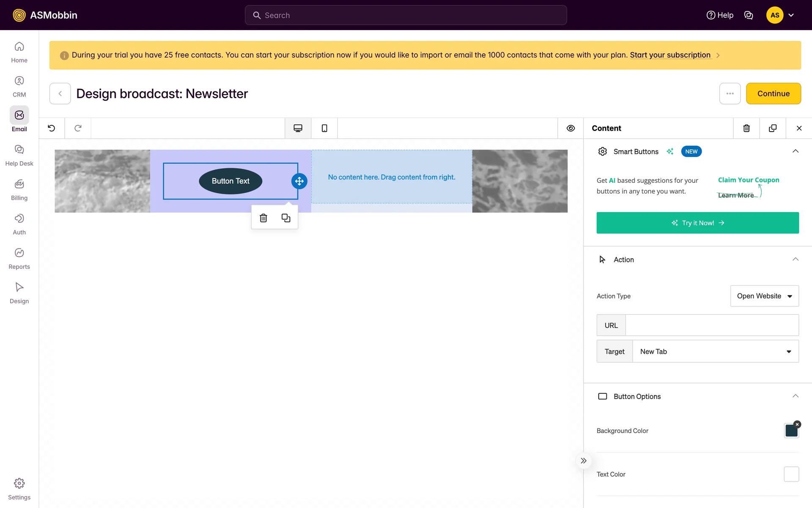This screenshot has height=508, width=812.
Task: Open the Reports section in the sidebar
Action: tap(19, 258)
